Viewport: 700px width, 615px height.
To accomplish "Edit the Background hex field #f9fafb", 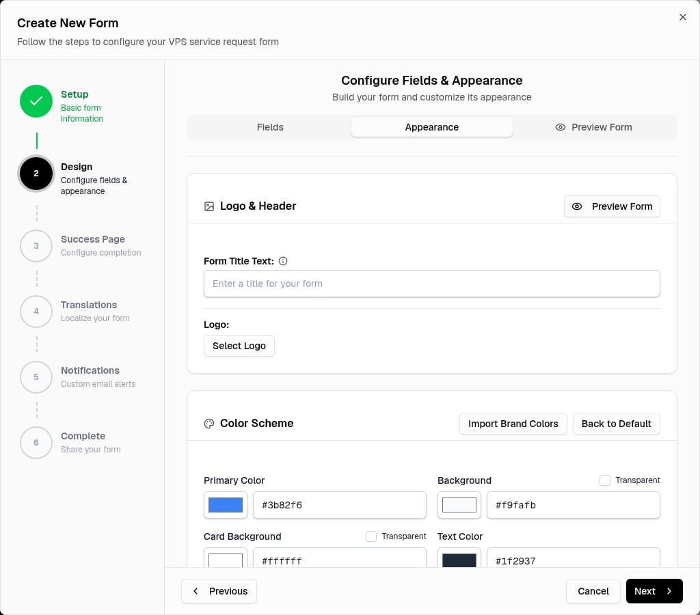I will [x=574, y=505].
